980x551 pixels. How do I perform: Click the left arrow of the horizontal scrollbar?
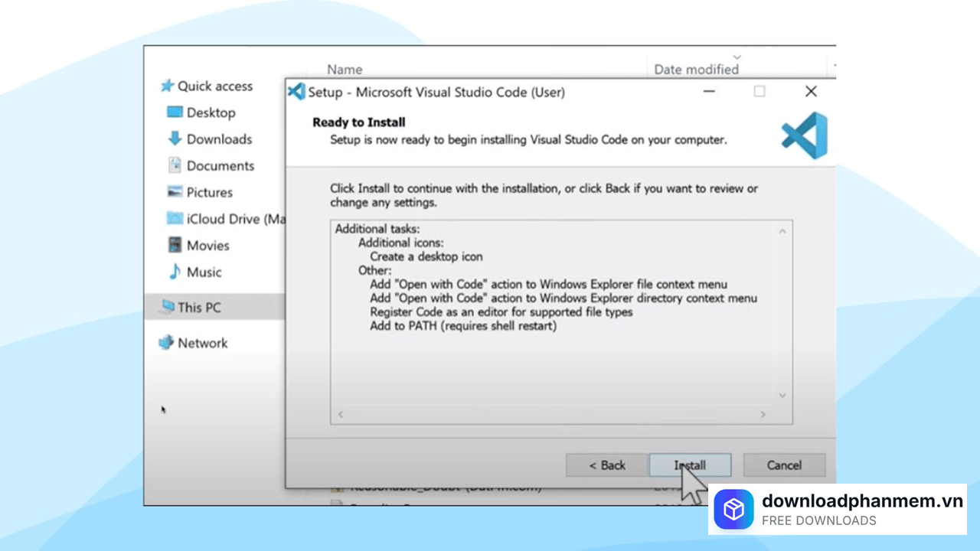coord(340,413)
